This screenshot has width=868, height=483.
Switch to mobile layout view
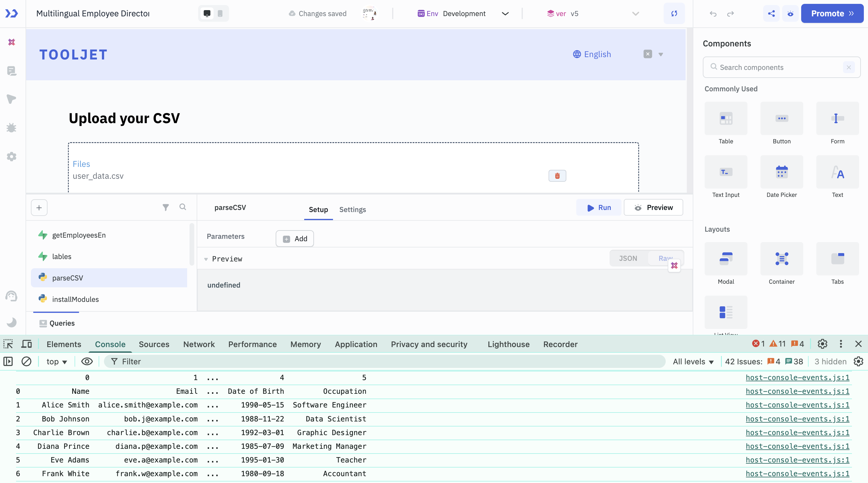pos(220,13)
